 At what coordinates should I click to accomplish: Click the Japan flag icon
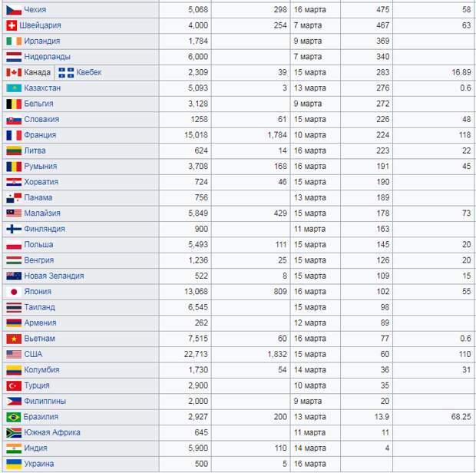click(14, 292)
